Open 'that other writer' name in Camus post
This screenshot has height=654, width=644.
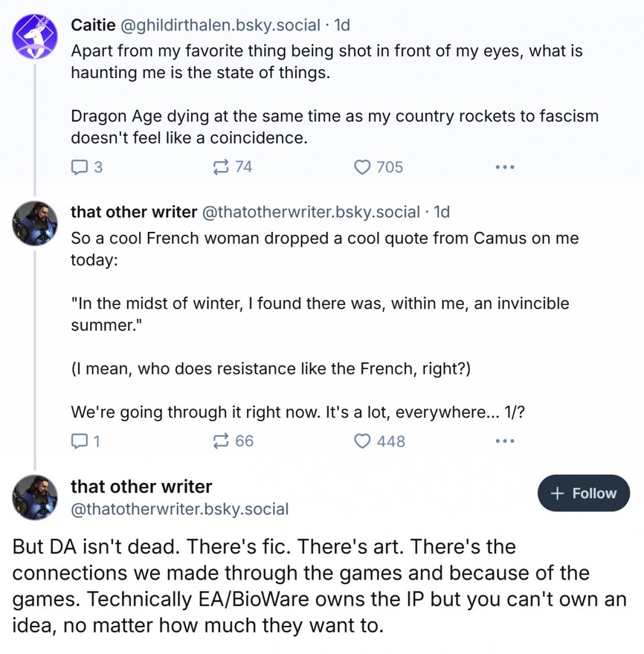pyautogui.click(x=134, y=212)
